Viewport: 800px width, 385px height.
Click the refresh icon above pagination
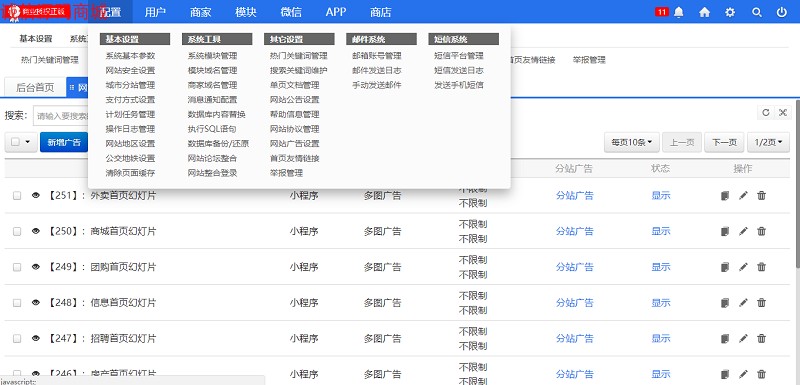tap(765, 113)
